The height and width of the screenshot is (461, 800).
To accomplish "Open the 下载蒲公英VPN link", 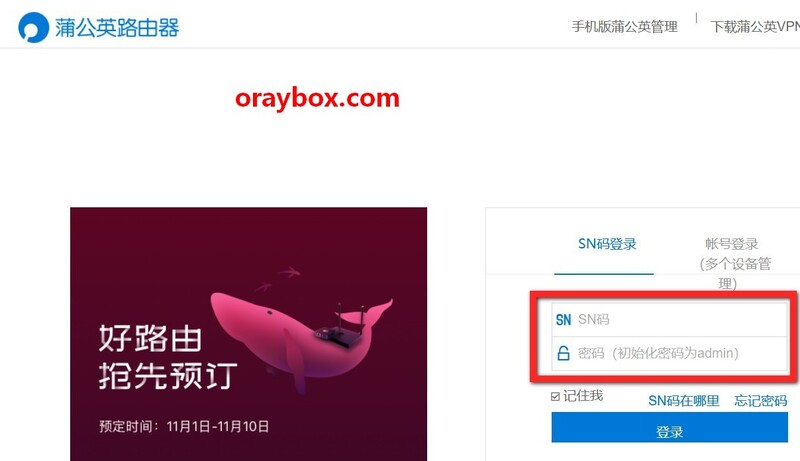I will point(755,27).
